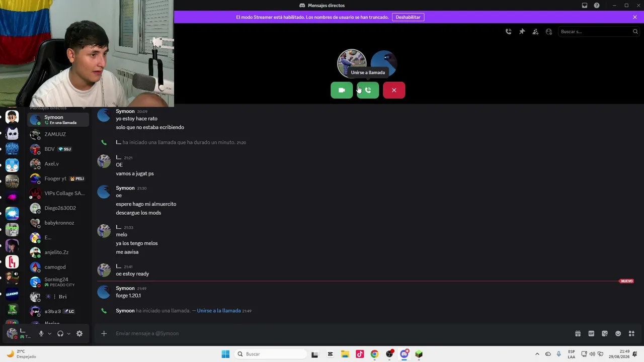Attach a file with the plus button
Viewport: 644px width, 362px height.
coord(104,333)
